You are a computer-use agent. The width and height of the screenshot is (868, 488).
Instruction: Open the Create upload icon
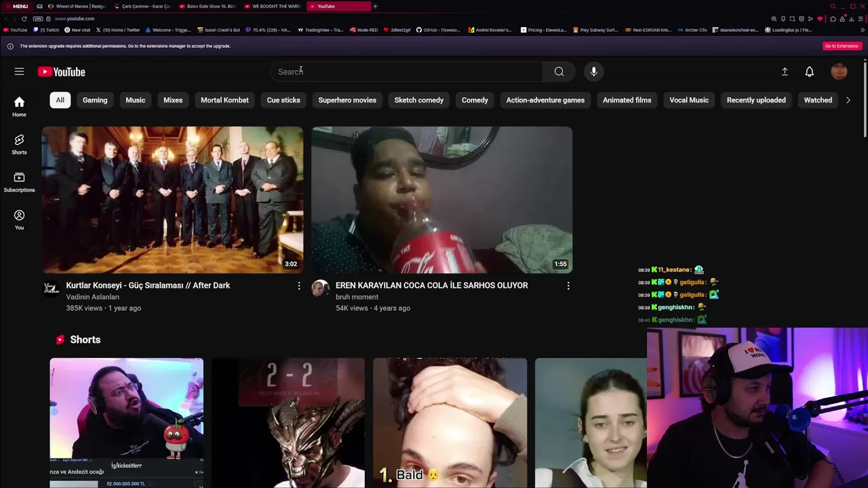point(785,71)
